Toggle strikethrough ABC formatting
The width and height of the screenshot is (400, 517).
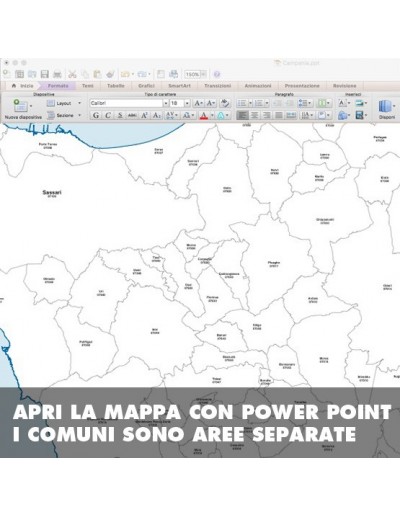pyautogui.click(x=132, y=115)
